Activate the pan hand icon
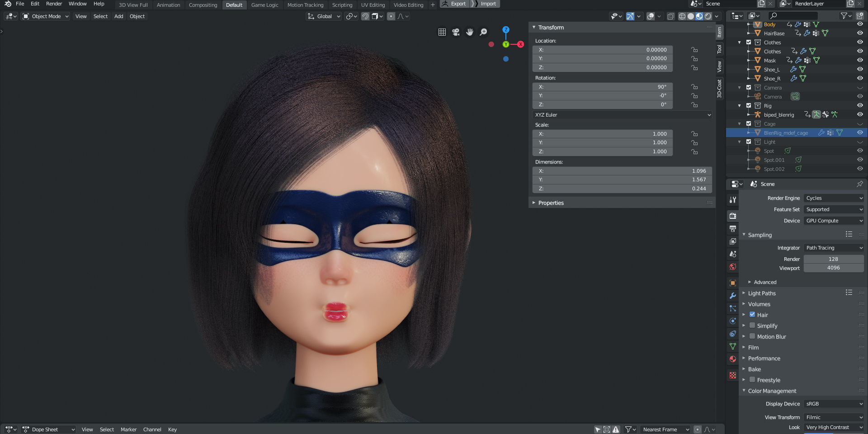Viewport: 868px width, 434px height. (470, 32)
